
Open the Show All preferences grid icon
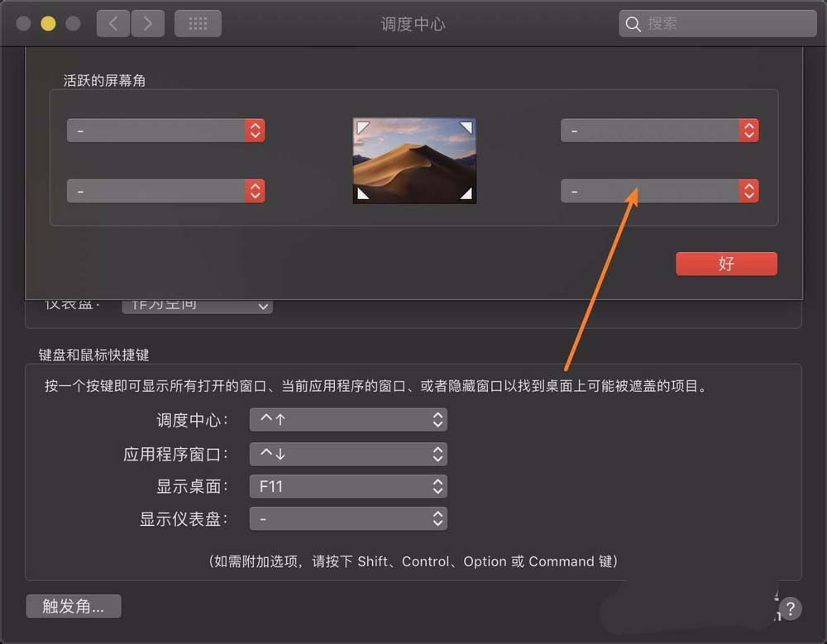coord(197,23)
